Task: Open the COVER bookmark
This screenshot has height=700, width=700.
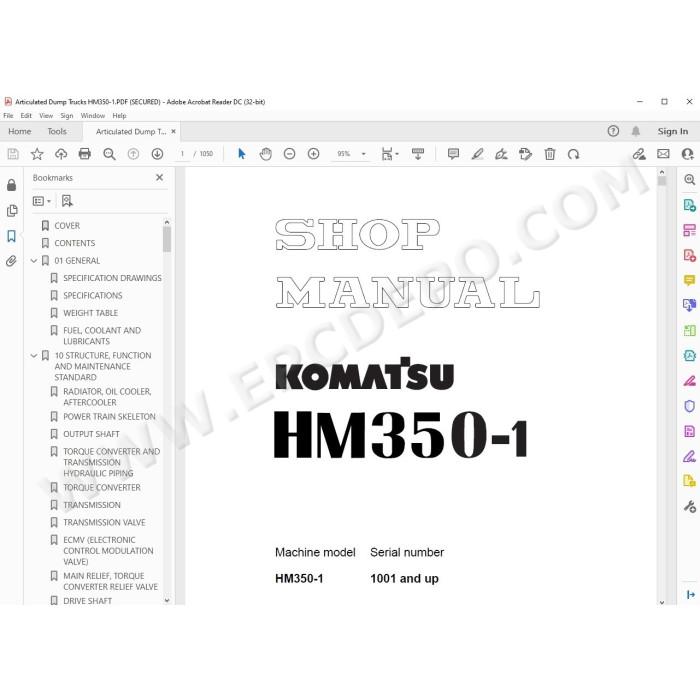Action: (x=67, y=226)
